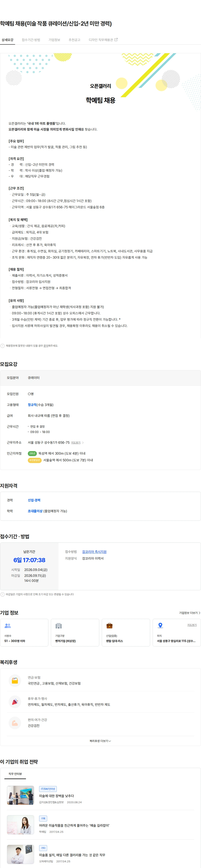Click 초대졸이상 education text
The height and width of the screenshot is (868, 201).
35,511
